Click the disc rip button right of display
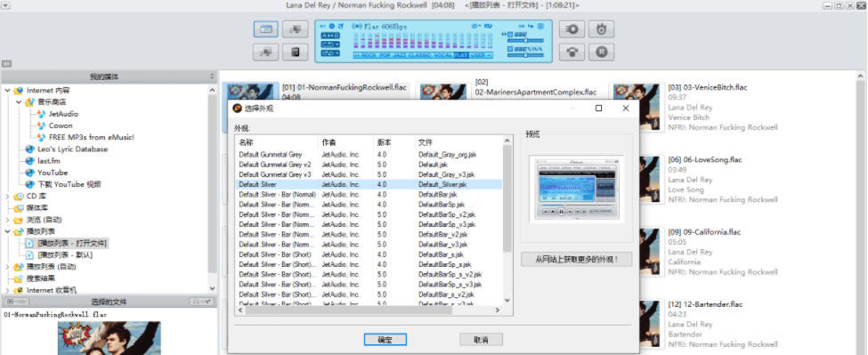 click(x=572, y=29)
